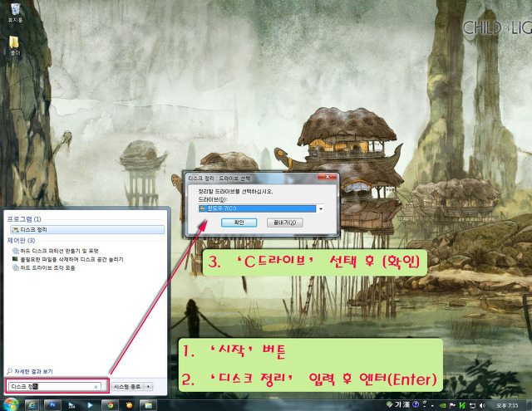Launch Internet Explorer from the taskbar
The width and height of the screenshot is (532, 411).
tap(32, 405)
